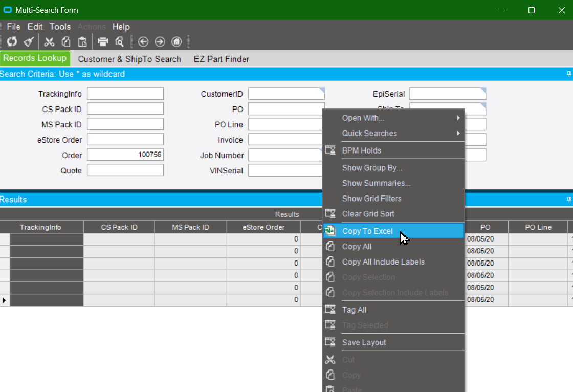Viewport: 573px width, 392px height.
Task: Navigate back using the left arrow icon
Action: click(143, 41)
